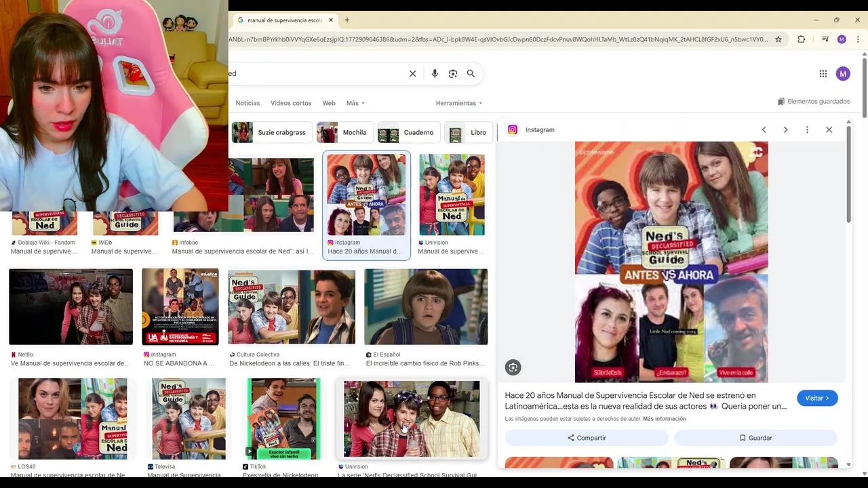Open the El Español result thumbnail
The width and height of the screenshot is (868, 488).
[x=426, y=306]
